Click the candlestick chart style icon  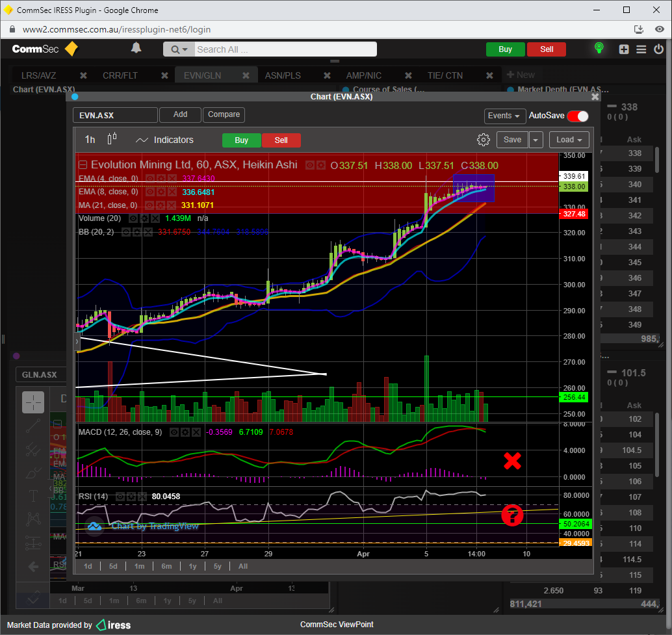point(112,139)
